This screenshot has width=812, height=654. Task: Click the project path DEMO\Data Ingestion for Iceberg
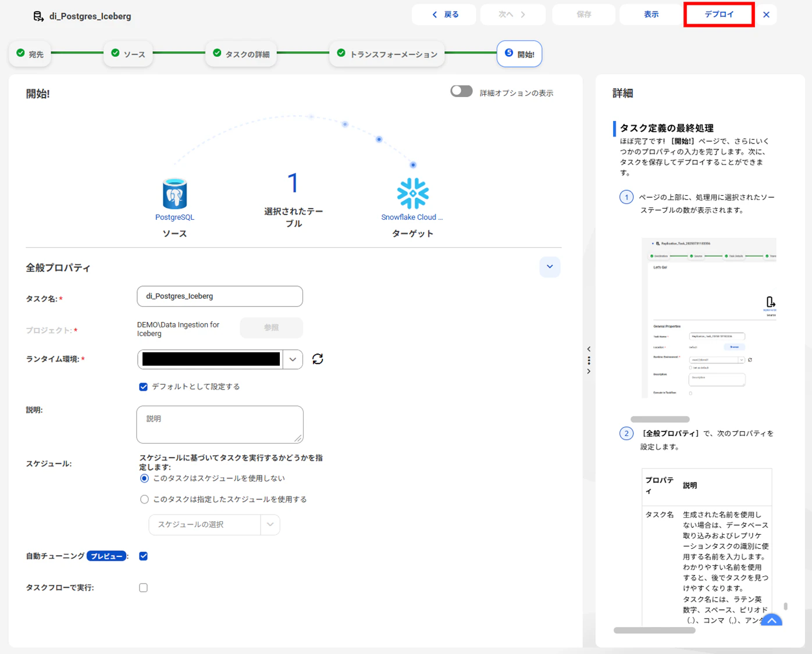click(x=178, y=329)
